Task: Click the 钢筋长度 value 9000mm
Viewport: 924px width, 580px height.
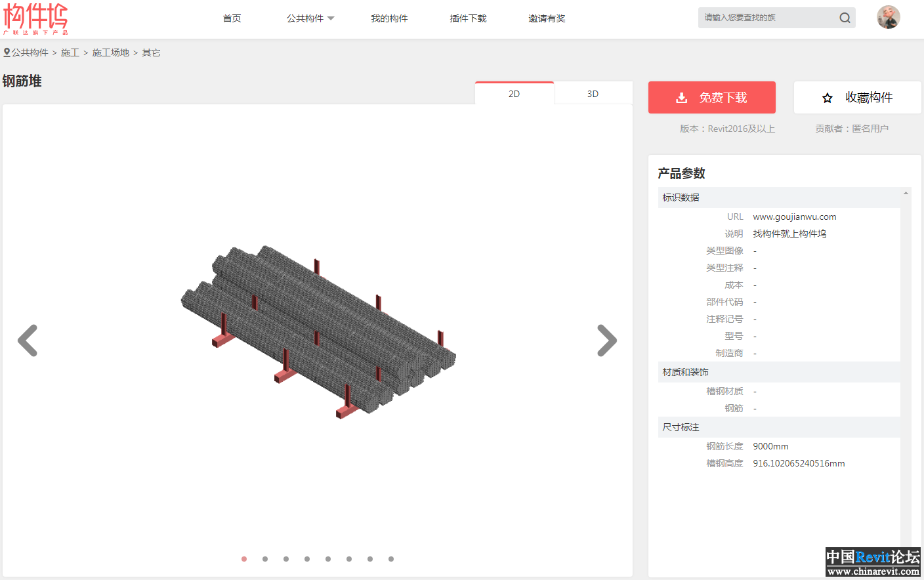Action: pyautogui.click(x=770, y=446)
